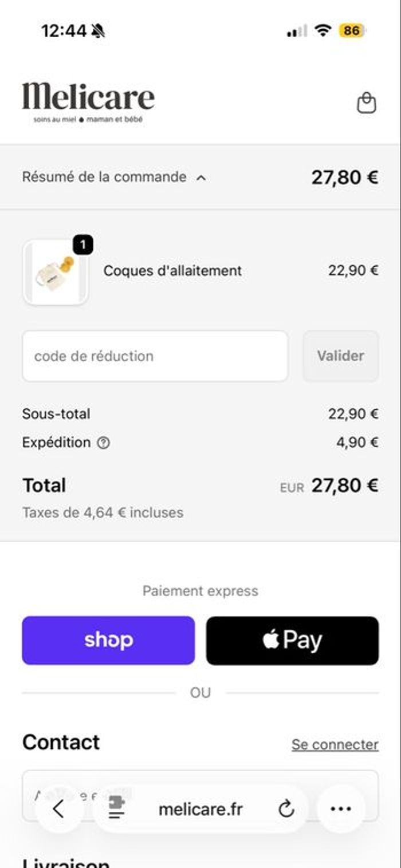Screen dimensions: 401x868
Task: Tap the 27,80 € order summary header total
Action: pyautogui.click(x=344, y=177)
